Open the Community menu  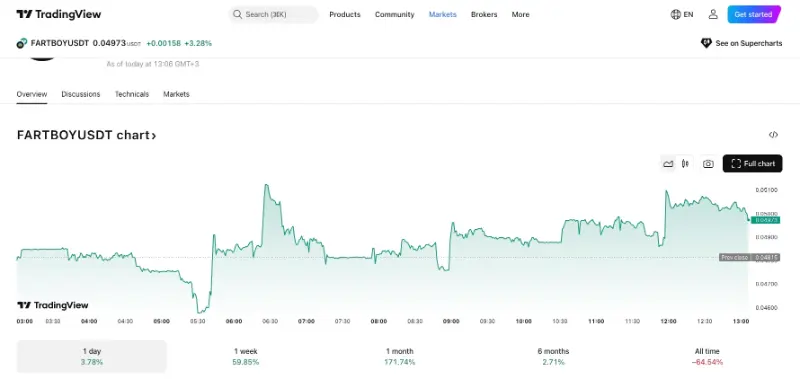[x=394, y=14]
